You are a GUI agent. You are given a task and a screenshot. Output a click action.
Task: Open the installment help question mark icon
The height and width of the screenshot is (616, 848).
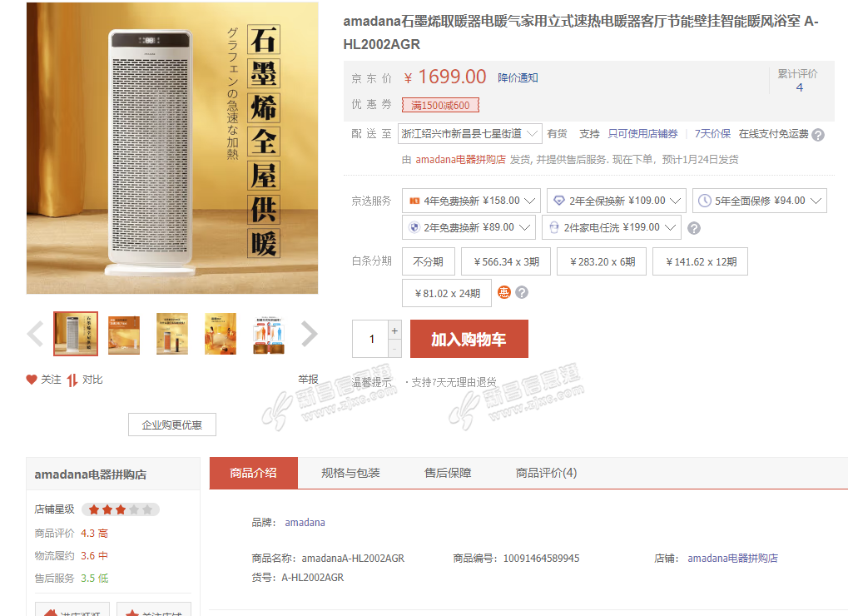(x=522, y=292)
